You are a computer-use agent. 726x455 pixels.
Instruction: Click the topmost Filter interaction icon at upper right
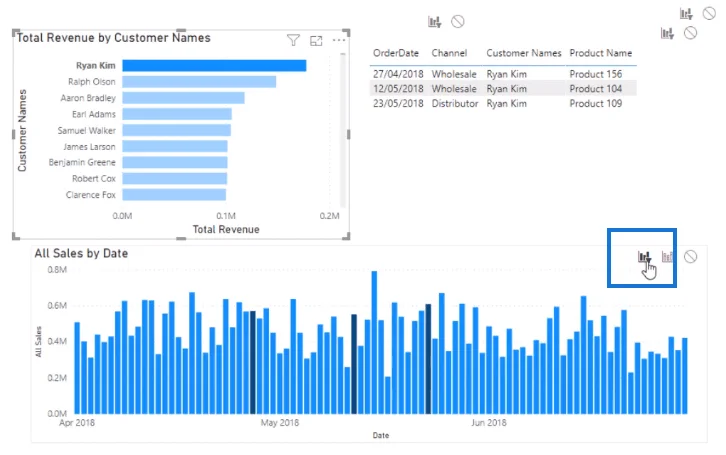coord(686,14)
